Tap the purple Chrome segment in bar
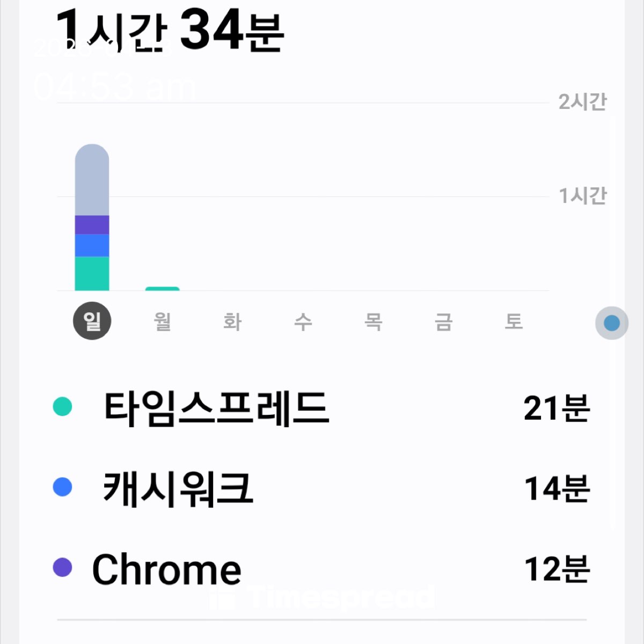 pyautogui.click(x=92, y=225)
